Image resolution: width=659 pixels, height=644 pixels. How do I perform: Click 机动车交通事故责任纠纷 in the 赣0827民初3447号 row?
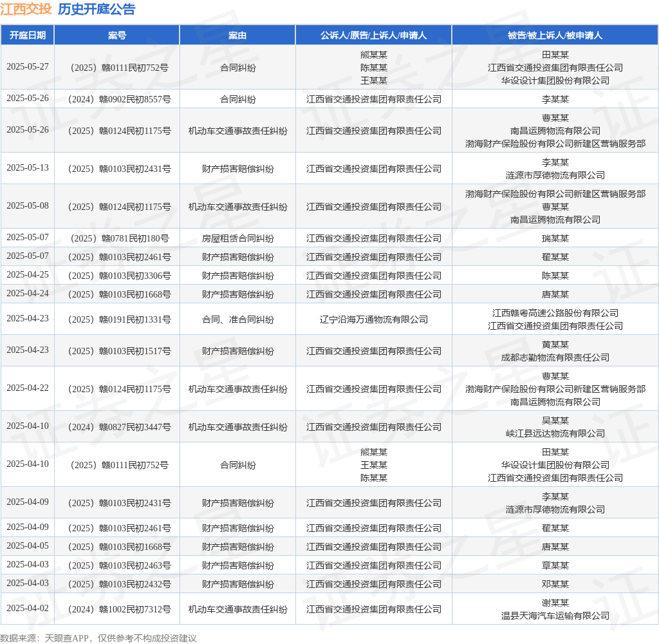[238, 427]
